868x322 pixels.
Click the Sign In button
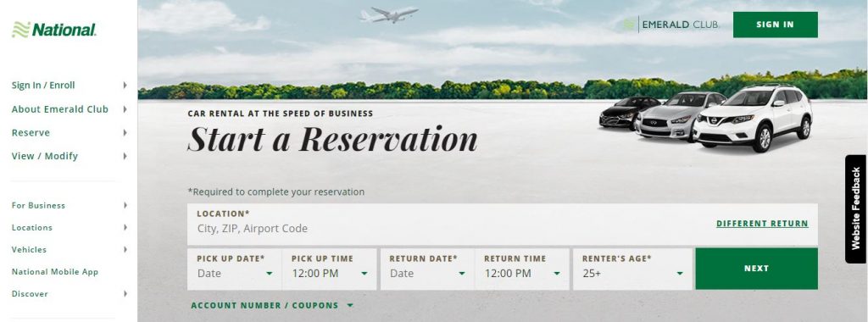(x=775, y=25)
